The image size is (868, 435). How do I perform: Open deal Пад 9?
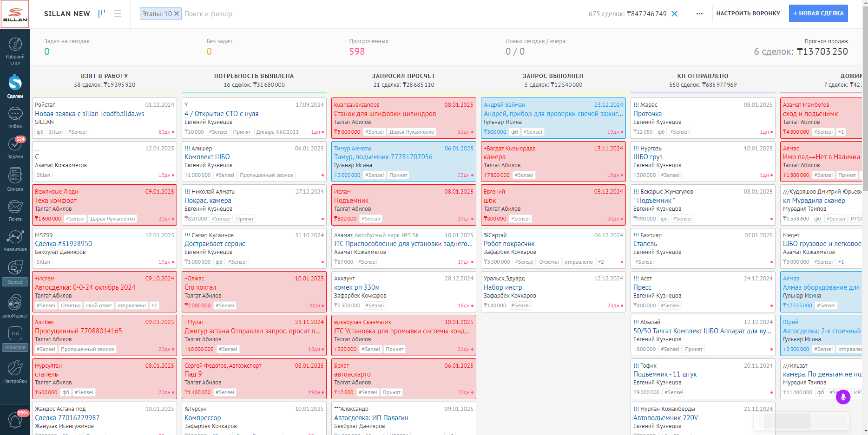point(193,374)
